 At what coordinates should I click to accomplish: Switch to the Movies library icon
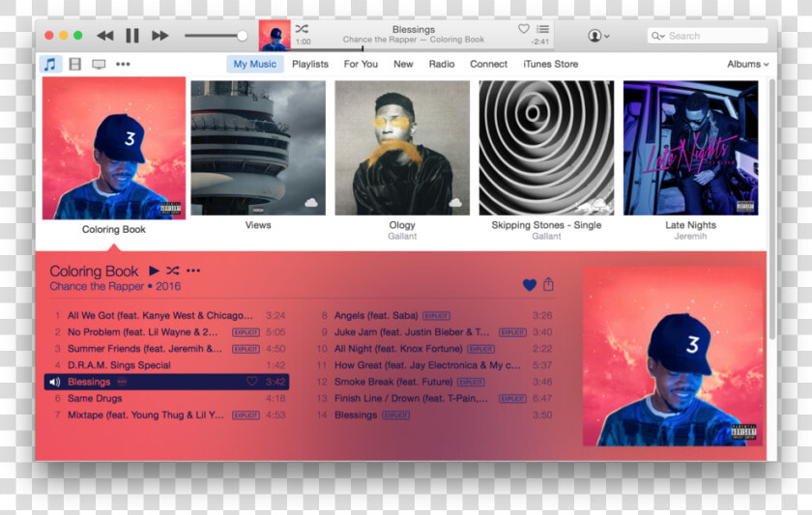click(75, 64)
